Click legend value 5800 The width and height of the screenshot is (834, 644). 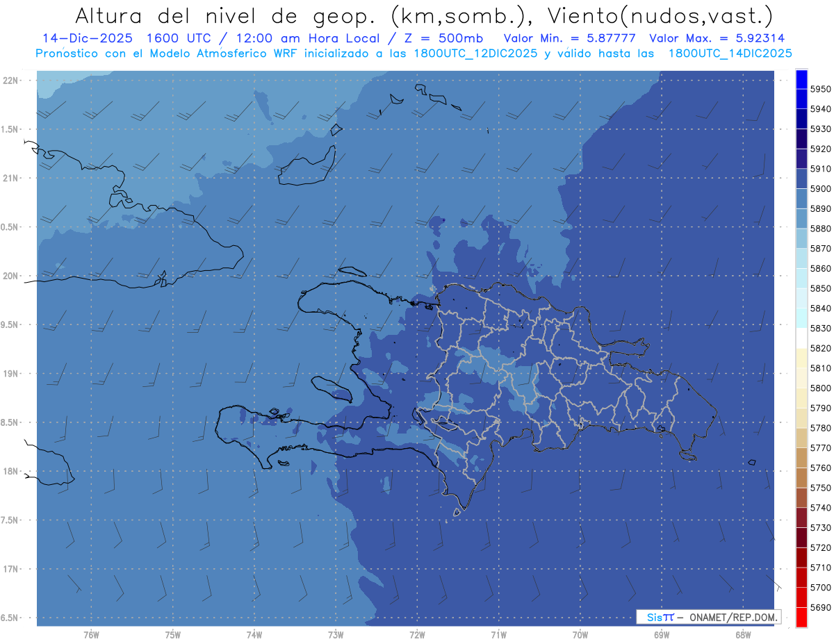(820, 388)
